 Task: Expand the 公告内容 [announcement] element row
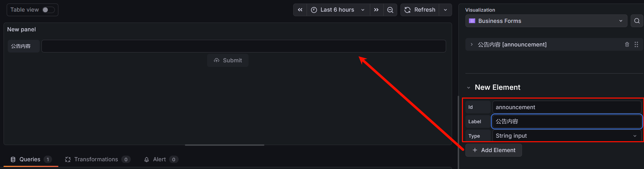(472, 44)
